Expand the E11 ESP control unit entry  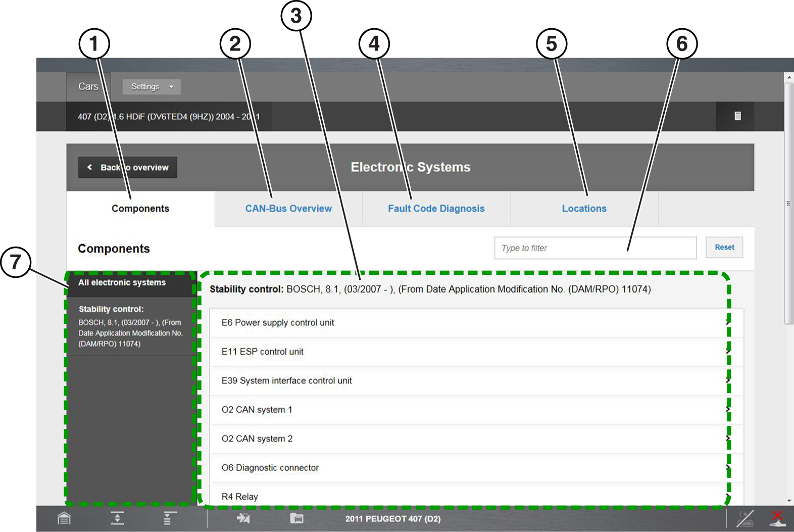(x=476, y=352)
